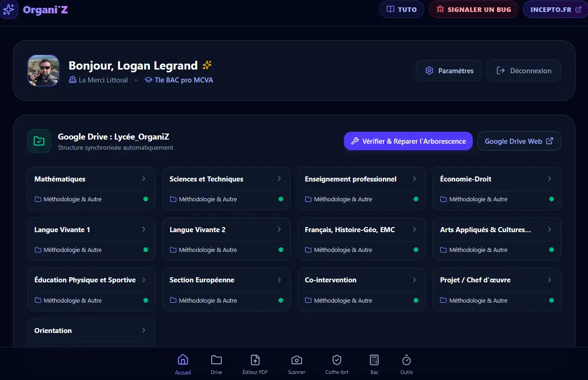Open the TUTO guide button
The image size is (588, 380).
[x=402, y=9]
